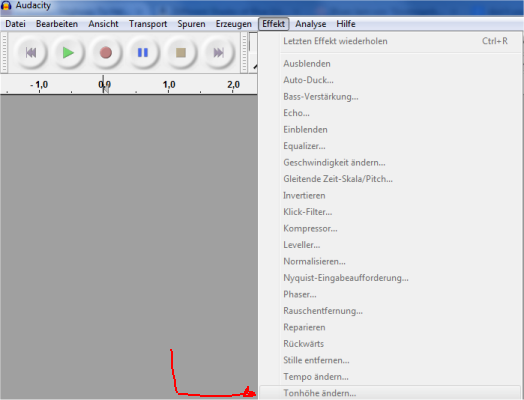Click the Skip to Start transport button
Screen dimensions: 524x400
31,53
